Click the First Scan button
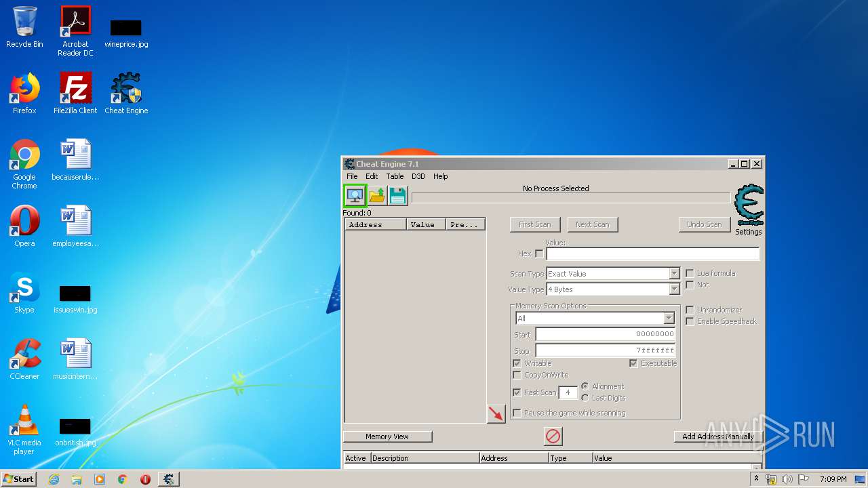Viewport: 868px width, 488px height. tap(535, 224)
